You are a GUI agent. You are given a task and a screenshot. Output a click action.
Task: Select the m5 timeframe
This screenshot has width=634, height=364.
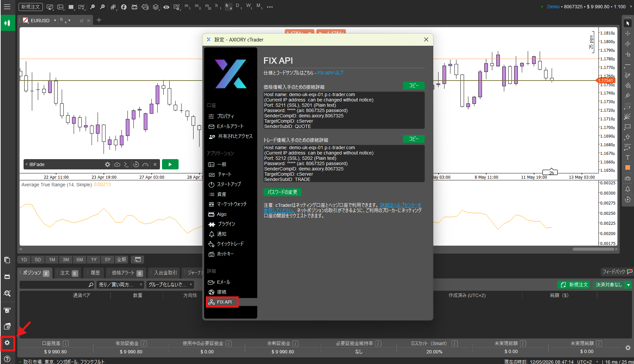click(198, 7)
